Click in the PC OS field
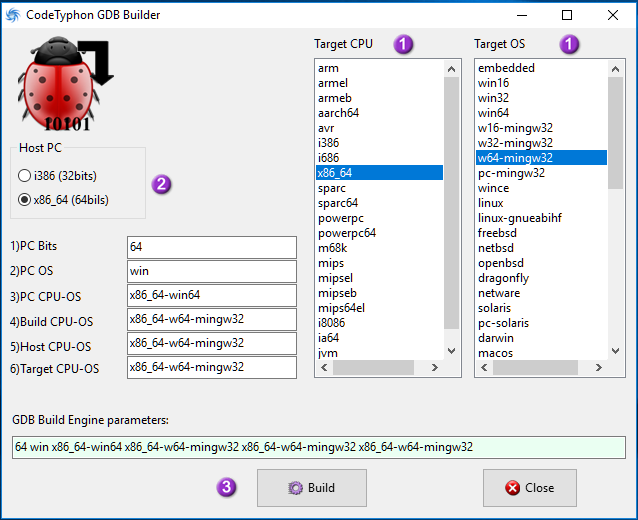 [x=212, y=271]
